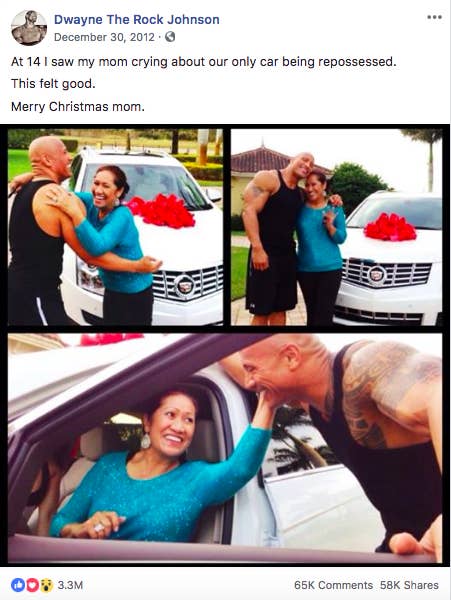Open the 58K Shares link
Image resolution: width=451 pixels, height=600 pixels.
pyautogui.click(x=409, y=585)
